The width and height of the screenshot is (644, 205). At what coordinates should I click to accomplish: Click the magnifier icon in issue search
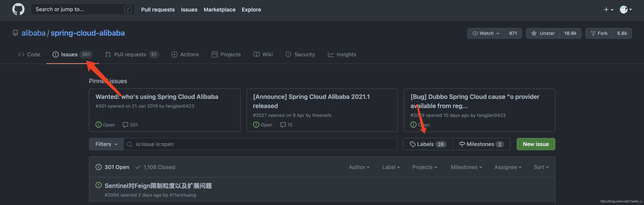click(129, 144)
